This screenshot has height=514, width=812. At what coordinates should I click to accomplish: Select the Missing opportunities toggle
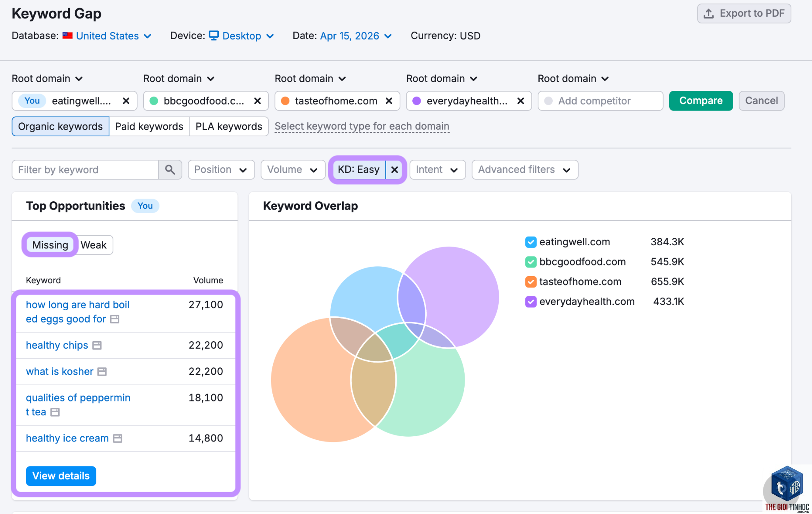tap(50, 245)
